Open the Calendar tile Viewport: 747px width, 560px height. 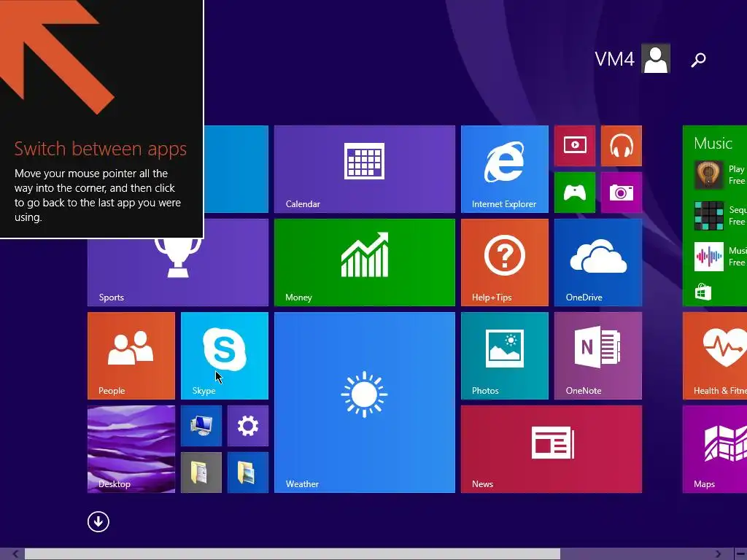[365, 169]
